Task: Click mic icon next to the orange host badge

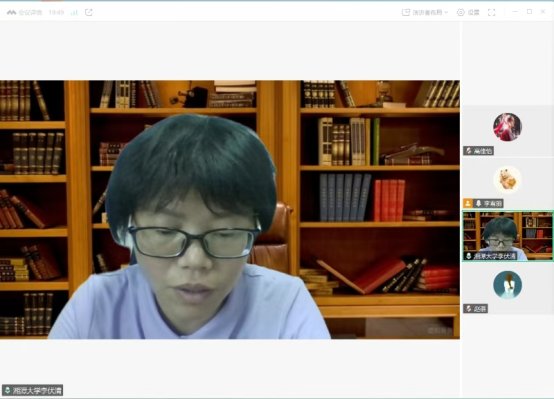Action: pos(478,204)
